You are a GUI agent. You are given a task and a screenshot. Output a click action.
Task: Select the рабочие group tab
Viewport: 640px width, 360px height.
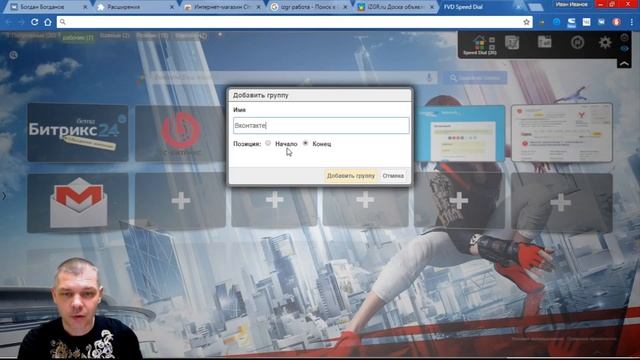[x=78, y=37]
